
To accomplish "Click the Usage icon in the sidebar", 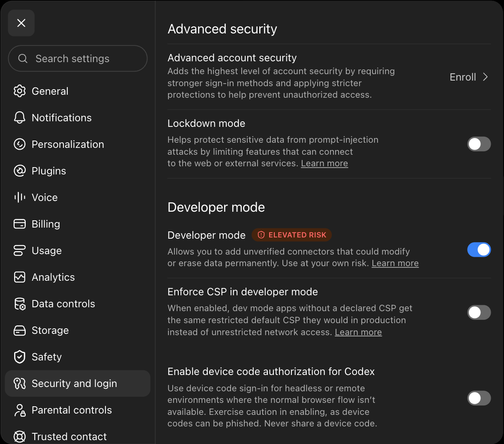I will [20, 250].
